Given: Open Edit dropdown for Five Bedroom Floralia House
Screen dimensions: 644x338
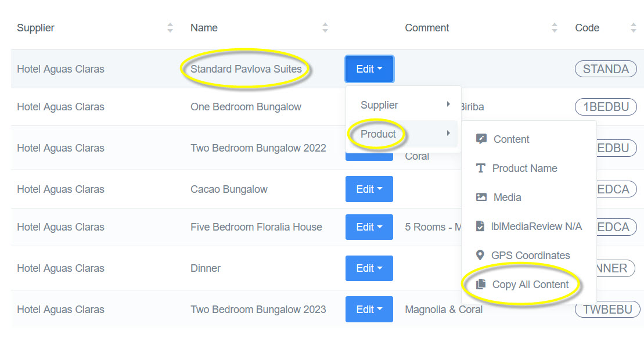Looking at the screenshot, I should (x=369, y=227).
